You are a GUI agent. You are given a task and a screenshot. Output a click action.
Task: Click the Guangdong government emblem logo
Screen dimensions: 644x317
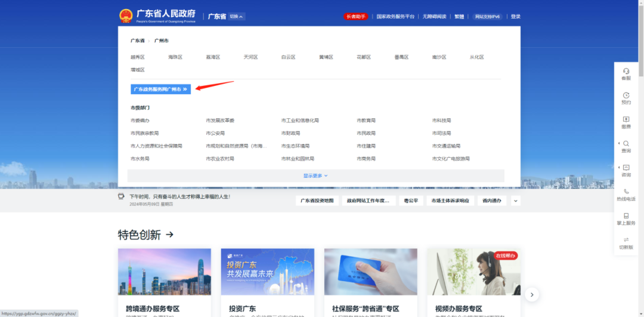[x=126, y=16]
